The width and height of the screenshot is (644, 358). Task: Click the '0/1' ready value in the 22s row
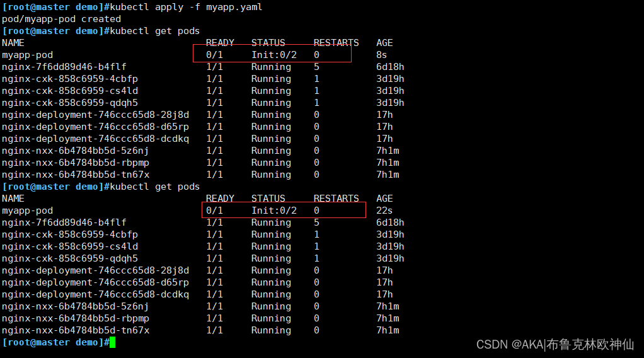coord(214,211)
